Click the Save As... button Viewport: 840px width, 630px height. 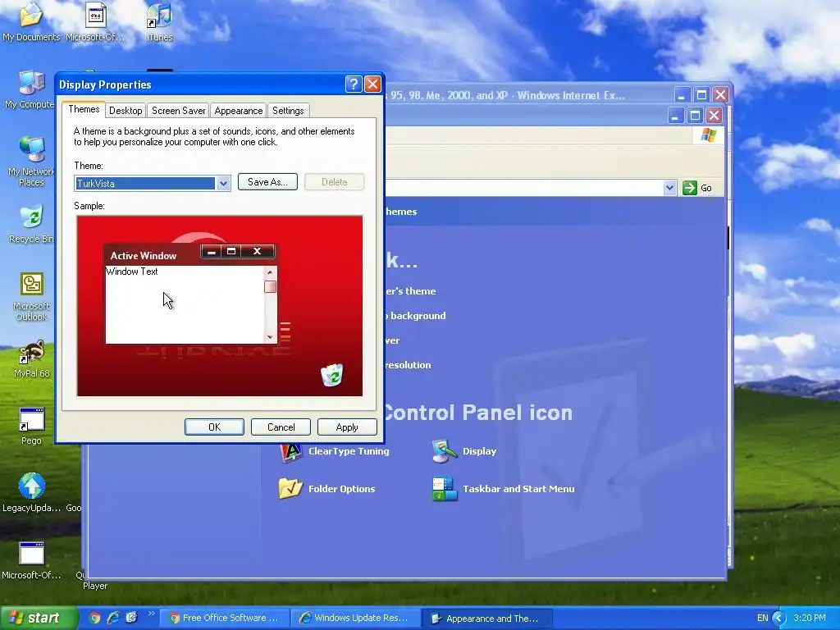click(267, 181)
